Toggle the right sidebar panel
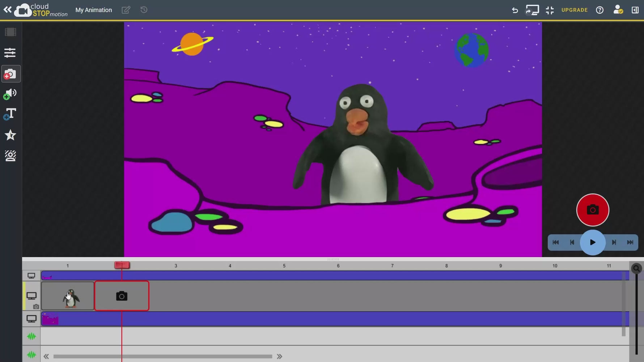Image resolution: width=644 pixels, height=362 pixels. point(635,10)
